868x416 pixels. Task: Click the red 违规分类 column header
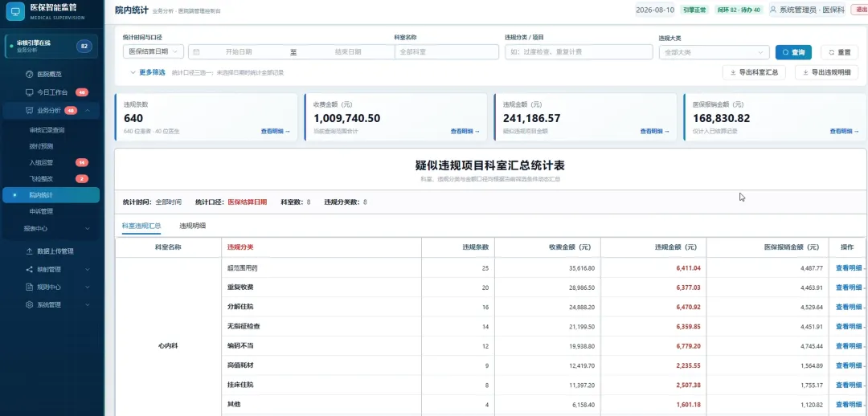(240, 247)
